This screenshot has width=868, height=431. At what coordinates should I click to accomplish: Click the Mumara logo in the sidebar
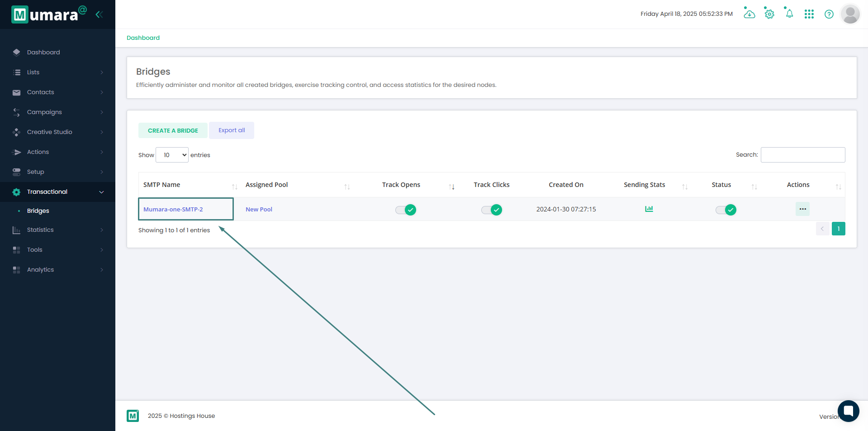(x=49, y=14)
